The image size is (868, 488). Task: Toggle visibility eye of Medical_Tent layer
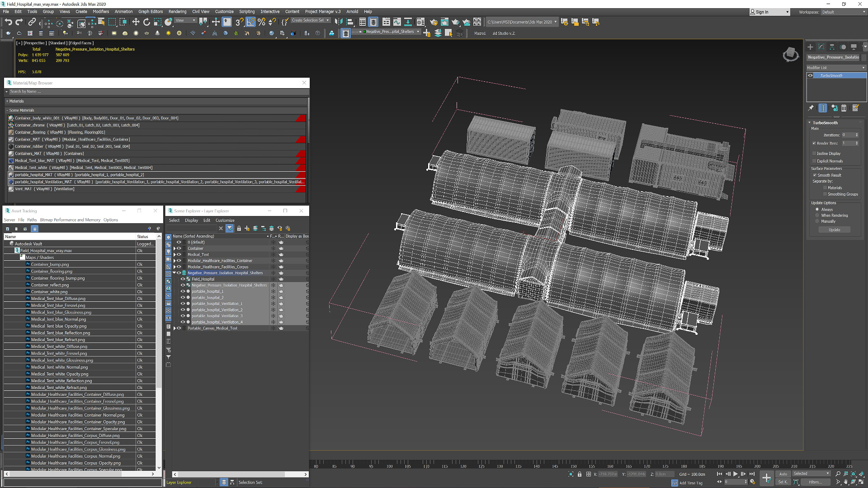(x=179, y=254)
